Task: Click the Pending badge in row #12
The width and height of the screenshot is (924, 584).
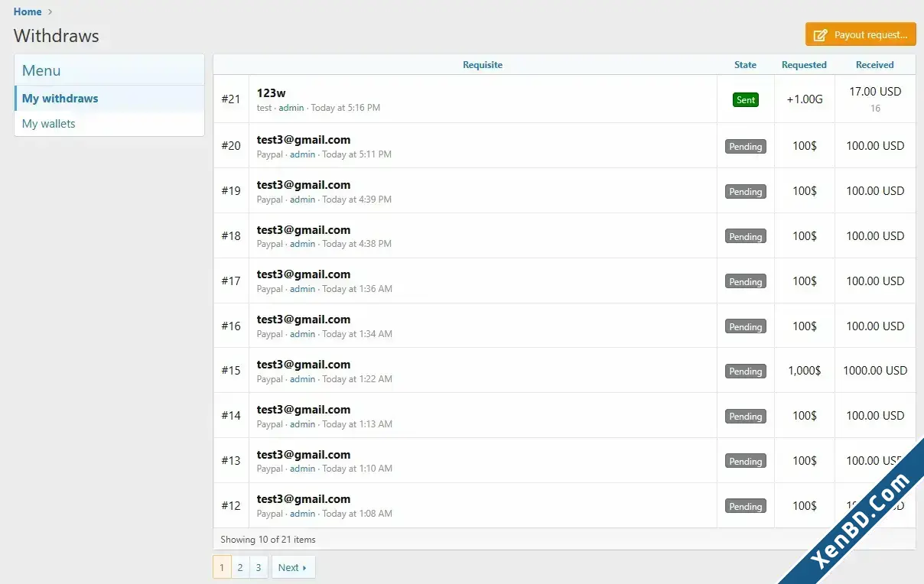Action: tap(746, 507)
